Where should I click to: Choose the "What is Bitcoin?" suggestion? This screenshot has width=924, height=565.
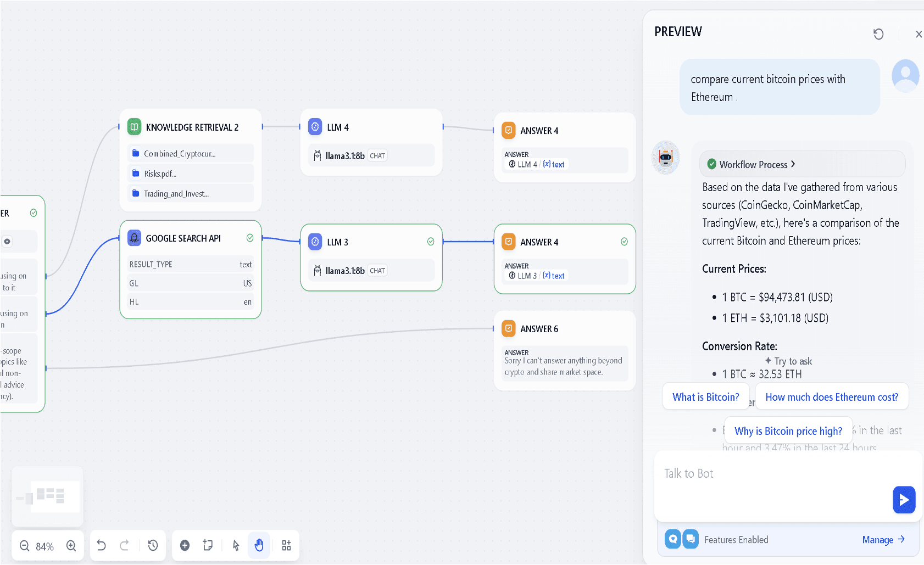(x=705, y=397)
